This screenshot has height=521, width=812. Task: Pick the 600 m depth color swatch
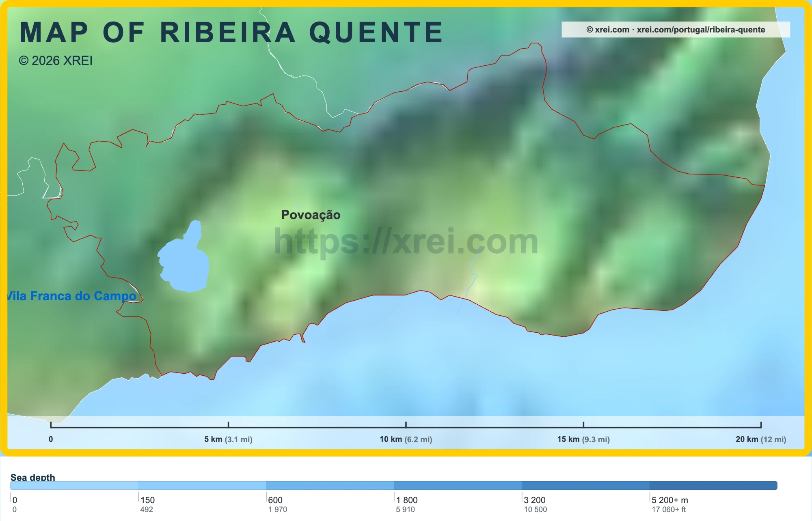tap(330, 486)
